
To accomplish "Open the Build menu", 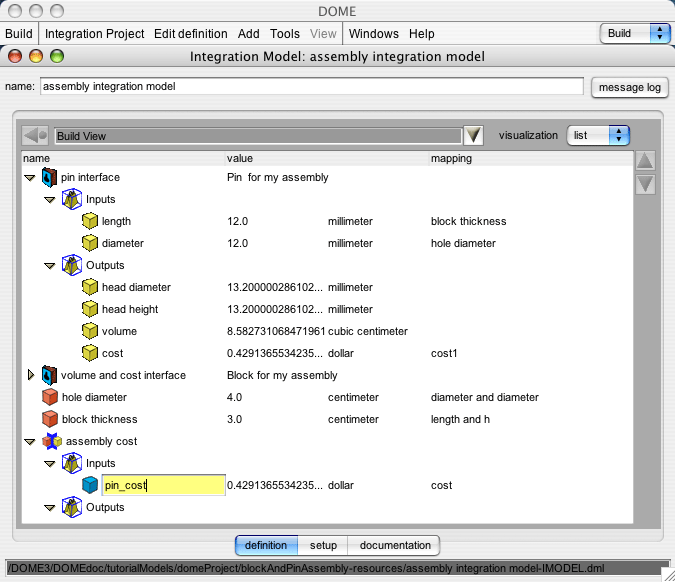I will 19,34.
